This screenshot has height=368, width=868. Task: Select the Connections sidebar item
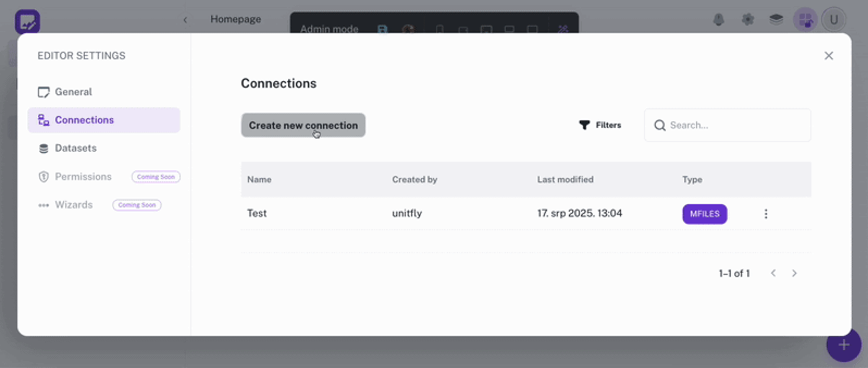pos(84,120)
